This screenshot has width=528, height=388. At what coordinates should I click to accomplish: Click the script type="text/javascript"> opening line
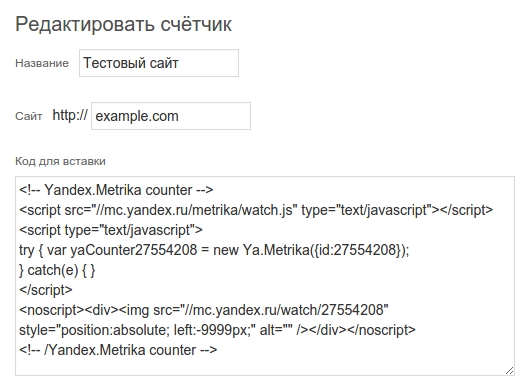111,230
